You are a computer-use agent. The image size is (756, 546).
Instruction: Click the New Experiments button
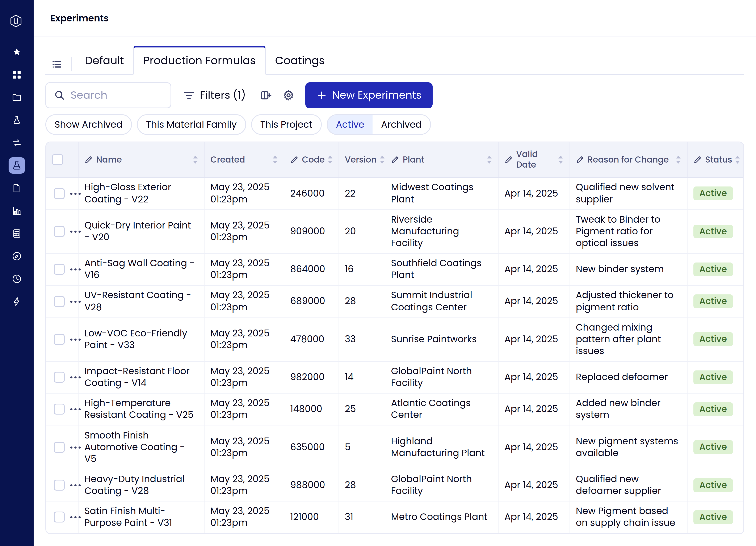[x=369, y=95]
